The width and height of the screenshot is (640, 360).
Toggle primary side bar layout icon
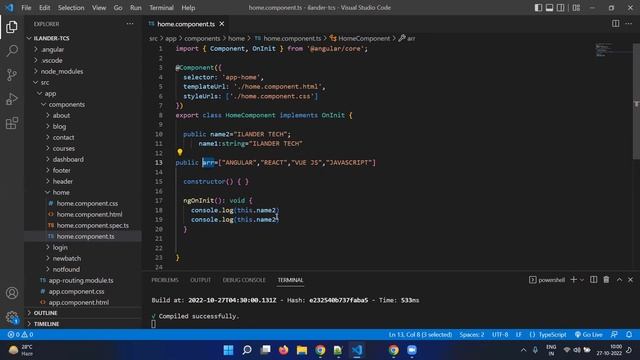pyautogui.click(x=538, y=7)
